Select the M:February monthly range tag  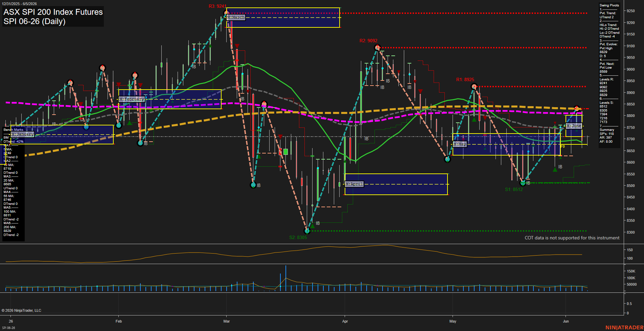point(132,99)
